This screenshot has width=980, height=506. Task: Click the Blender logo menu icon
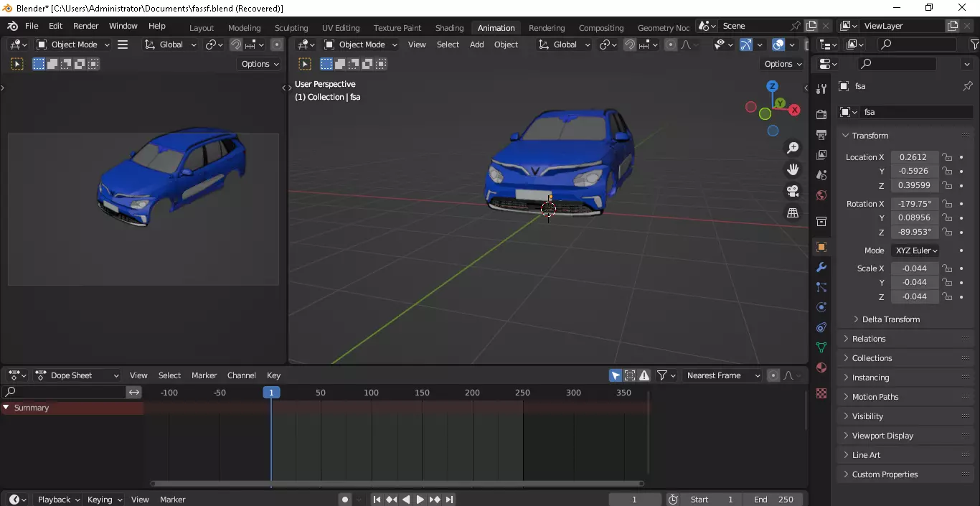[x=12, y=26]
